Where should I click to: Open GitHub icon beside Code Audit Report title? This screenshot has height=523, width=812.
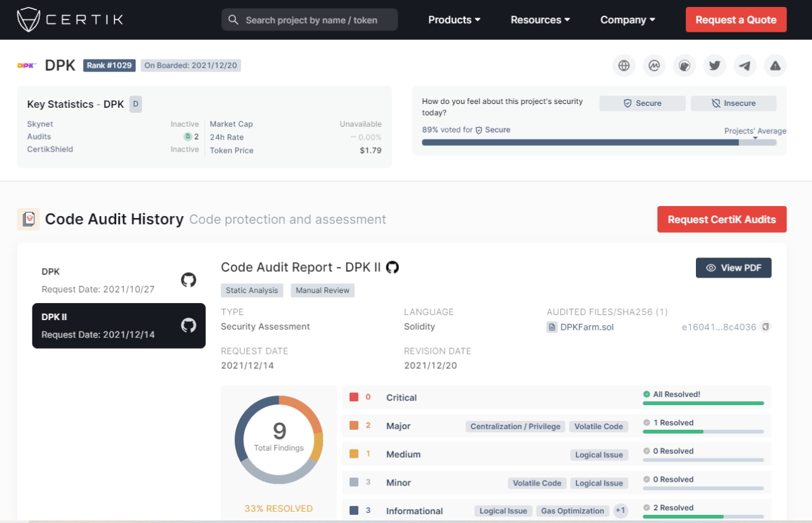click(393, 268)
